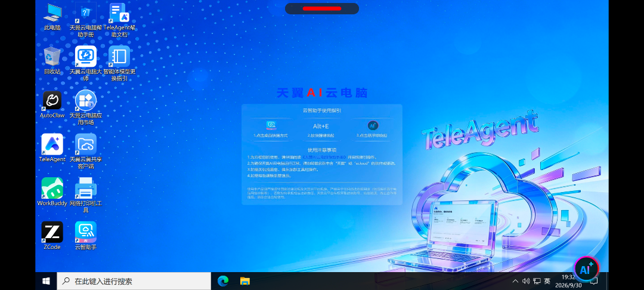Click the floating AI+ assistant ball
644x290 pixels.
coord(586,269)
